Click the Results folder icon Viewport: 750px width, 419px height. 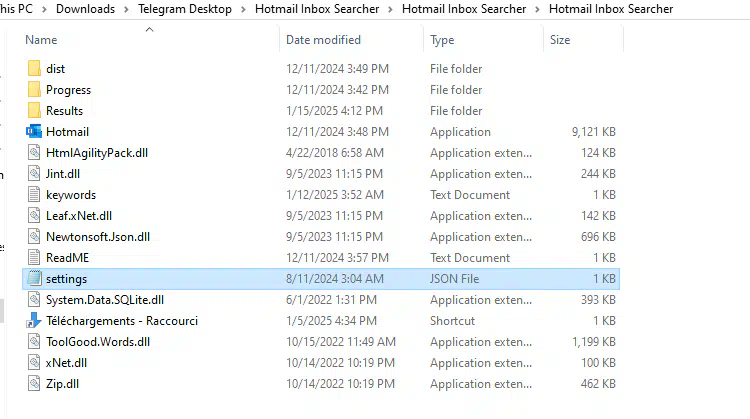click(x=34, y=111)
